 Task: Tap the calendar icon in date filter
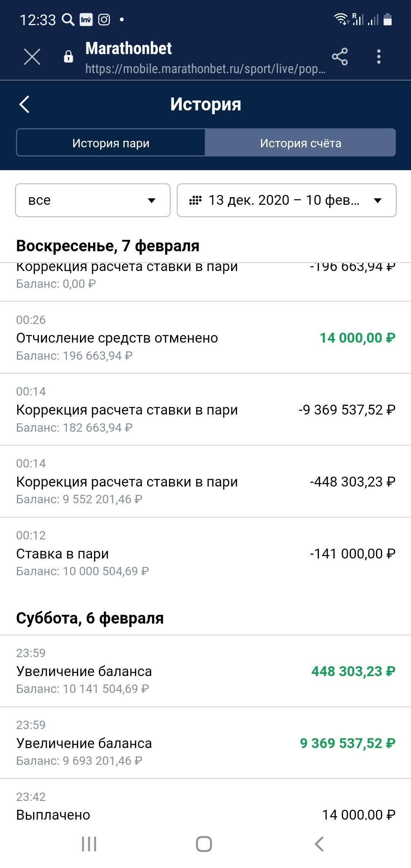195,200
